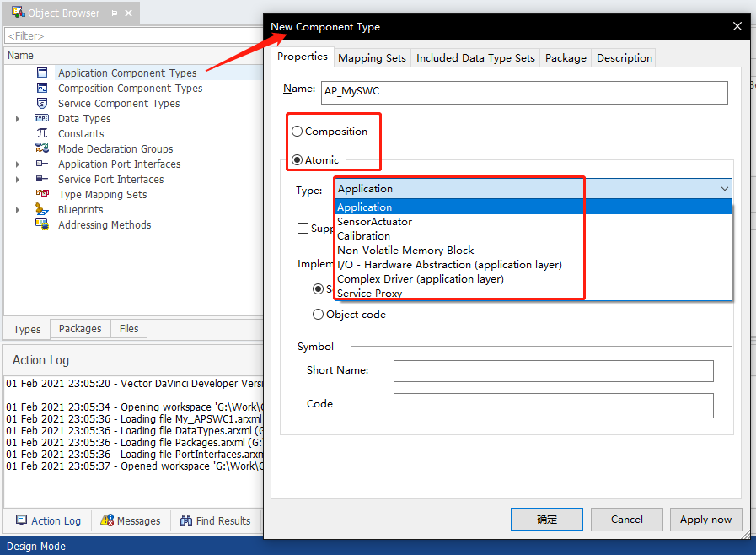This screenshot has width=756, height=555.
Task: Select the Composition radio button
Action: 297,131
